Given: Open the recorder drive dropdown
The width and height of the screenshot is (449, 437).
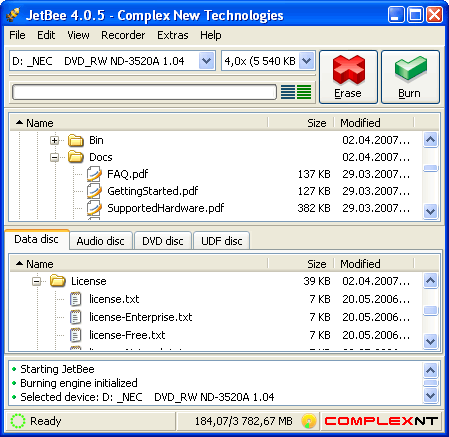Looking at the screenshot, I should click(x=206, y=61).
